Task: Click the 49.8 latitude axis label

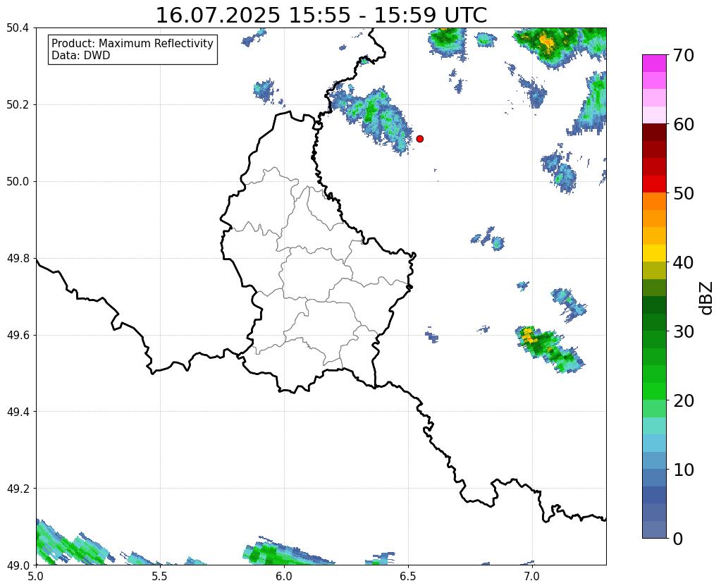Action: (18, 259)
